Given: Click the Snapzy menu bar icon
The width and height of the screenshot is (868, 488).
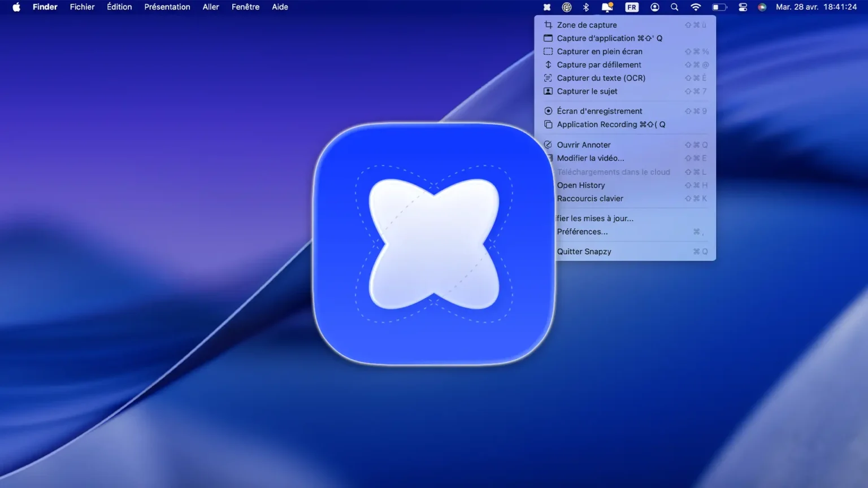Looking at the screenshot, I should click(x=547, y=7).
